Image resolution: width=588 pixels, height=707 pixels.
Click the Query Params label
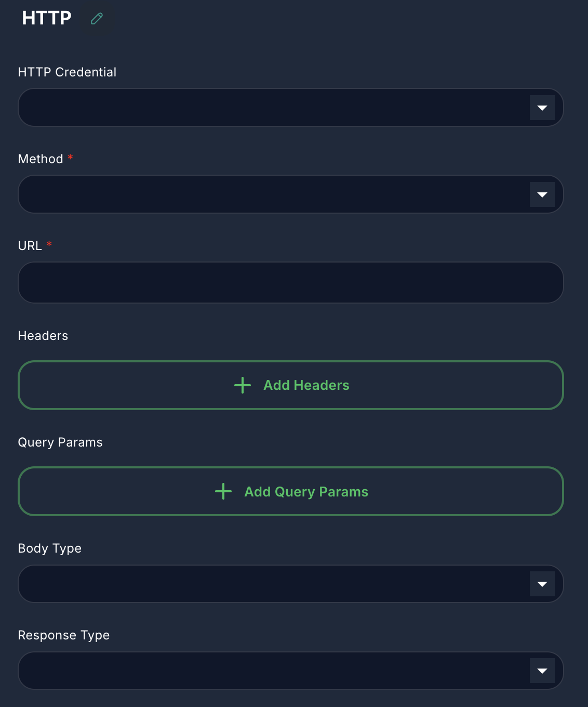tap(60, 442)
